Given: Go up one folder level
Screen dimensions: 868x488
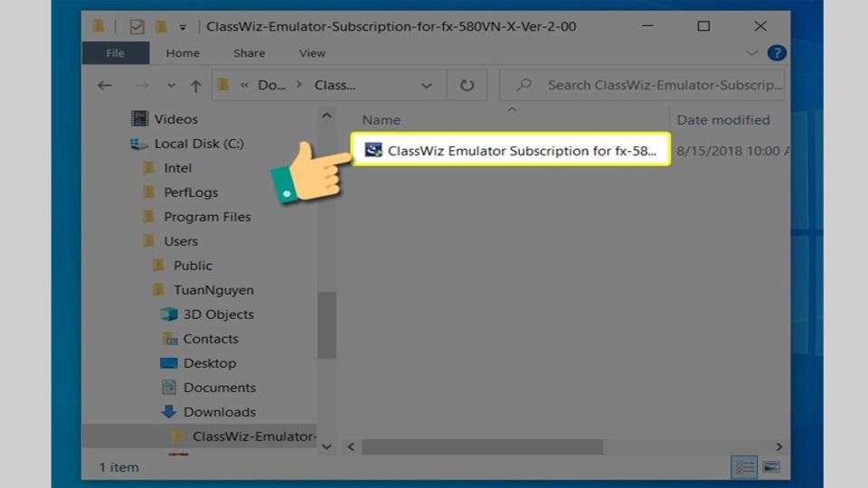Looking at the screenshot, I should pos(195,86).
